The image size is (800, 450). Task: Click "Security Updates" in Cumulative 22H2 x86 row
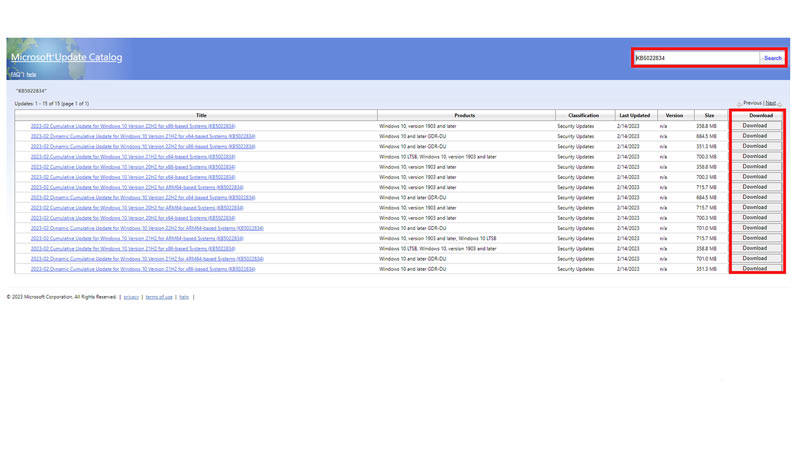576,126
